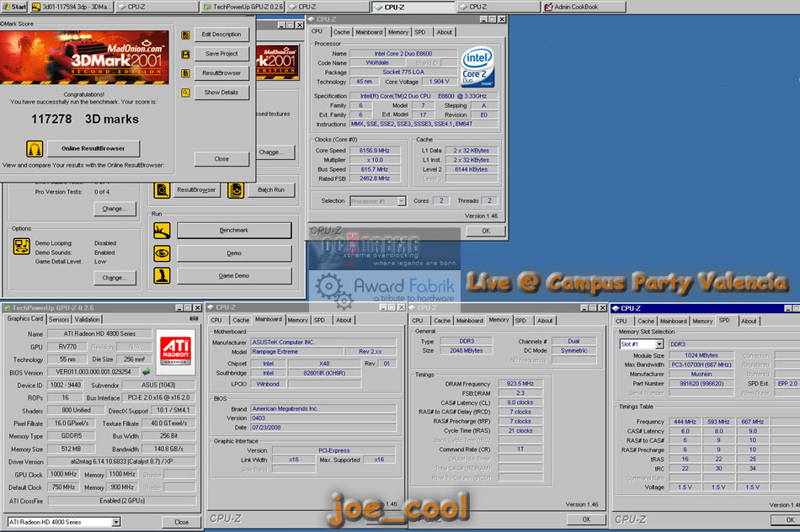Screen dimensions: 800x532
Task: Click the Intel Core 2 Duo logo
Action: [477, 68]
